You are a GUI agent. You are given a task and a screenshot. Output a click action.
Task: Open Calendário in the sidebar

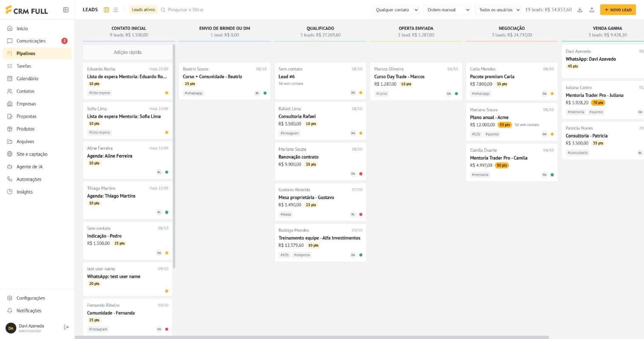coord(37,79)
